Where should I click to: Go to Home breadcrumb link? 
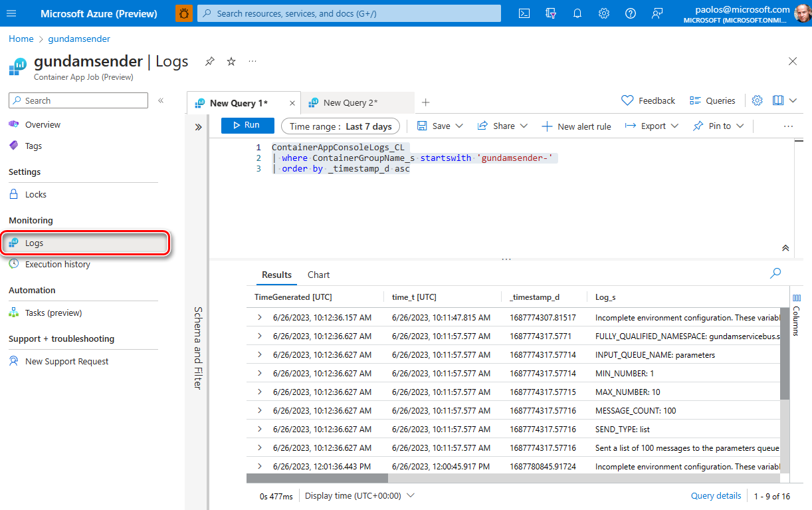click(21, 39)
